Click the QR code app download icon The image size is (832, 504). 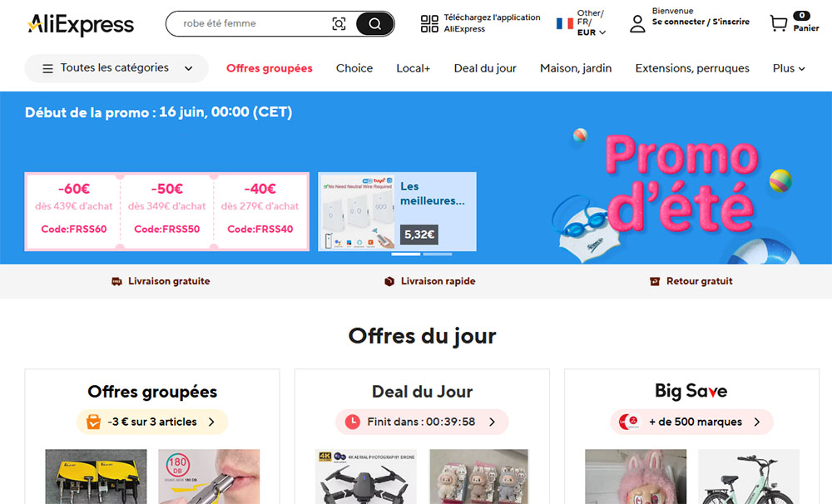tap(429, 23)
